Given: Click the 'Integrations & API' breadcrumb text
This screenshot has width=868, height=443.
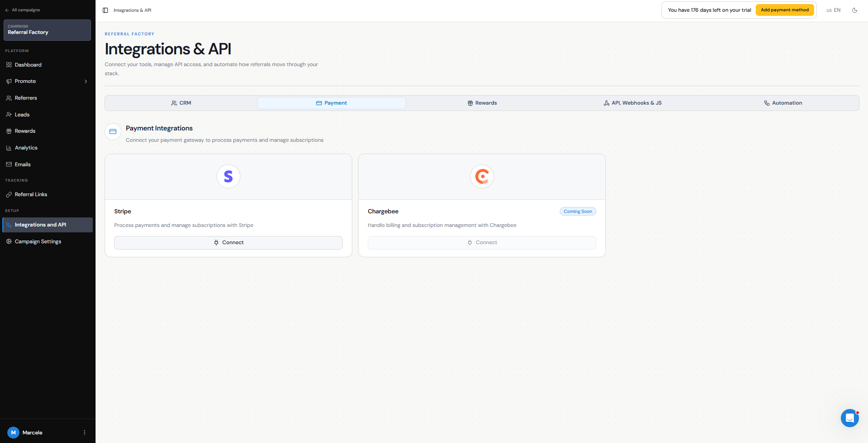Looking at the screenshot, I should 132,10.
